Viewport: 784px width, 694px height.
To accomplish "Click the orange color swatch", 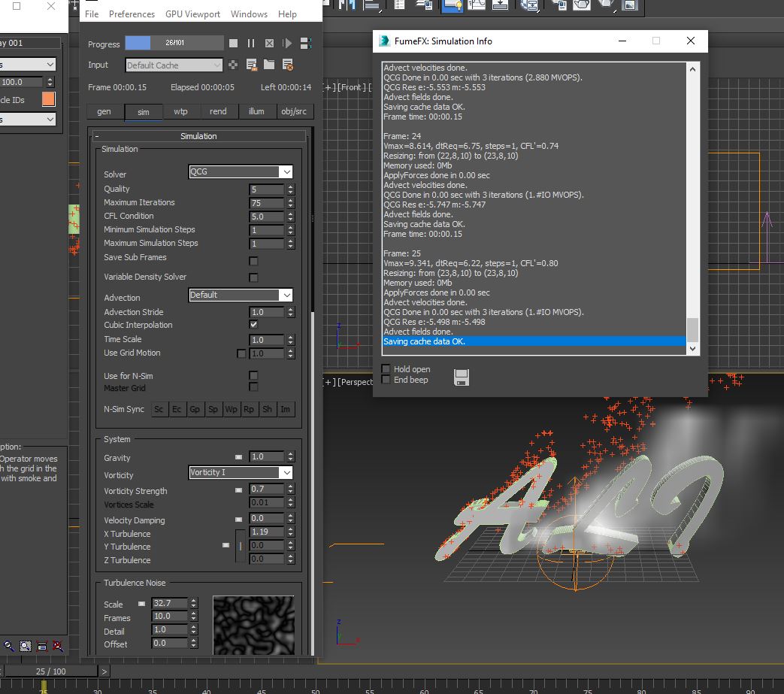I will pos(49,99).
